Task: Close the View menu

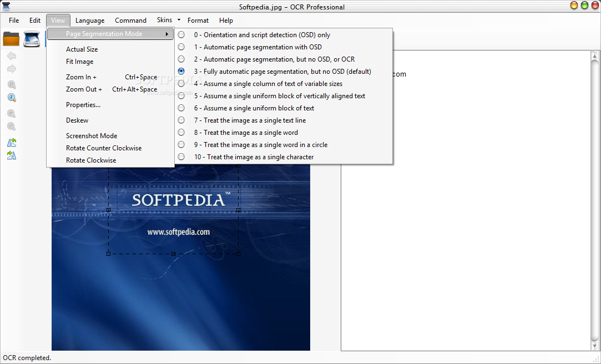Action: (58, 21)
